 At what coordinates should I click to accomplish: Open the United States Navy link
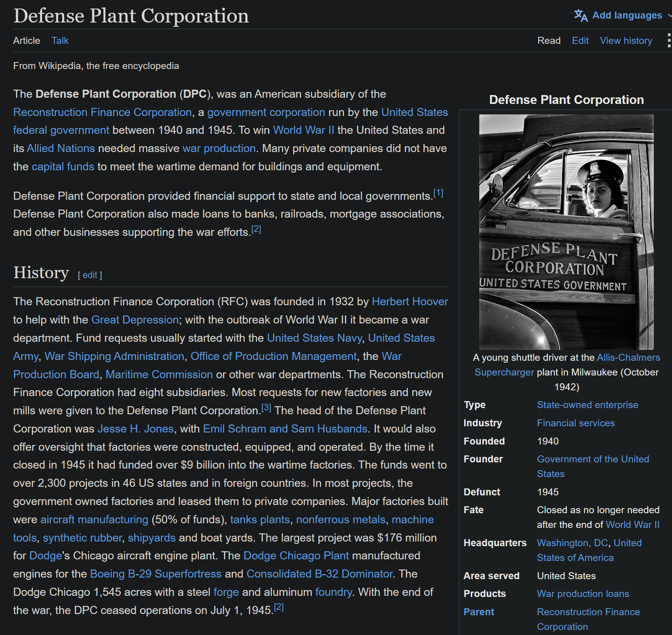click(x=314, y=338)
